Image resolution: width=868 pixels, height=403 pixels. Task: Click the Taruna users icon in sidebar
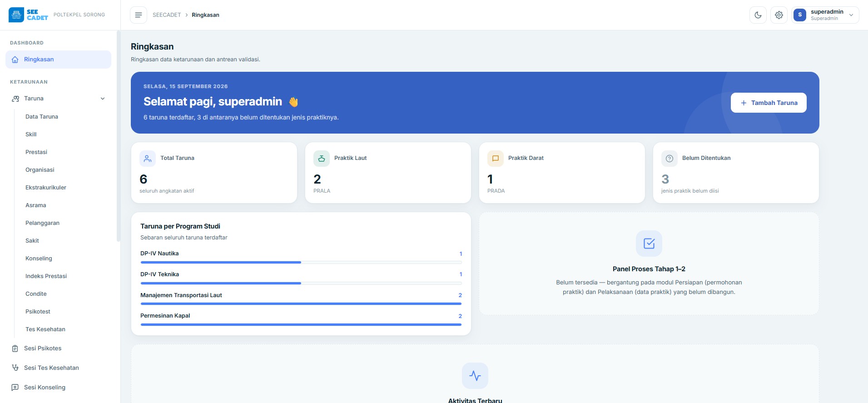point(15,99)
